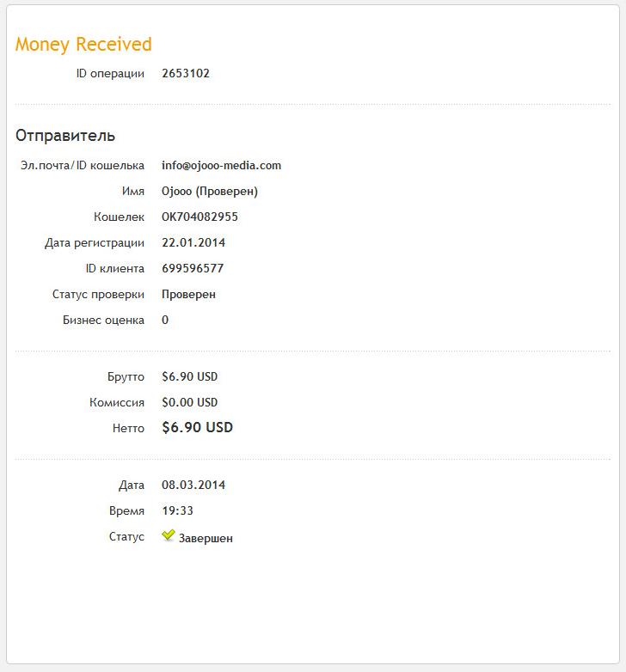Click the info@ojooo-media.com email address
Viewport: 626px width, 672px height.
point(221,165)
